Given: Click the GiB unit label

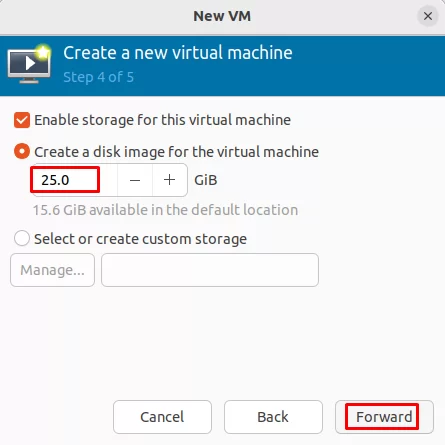Looking at the screenshot, I should click(206, 180).
